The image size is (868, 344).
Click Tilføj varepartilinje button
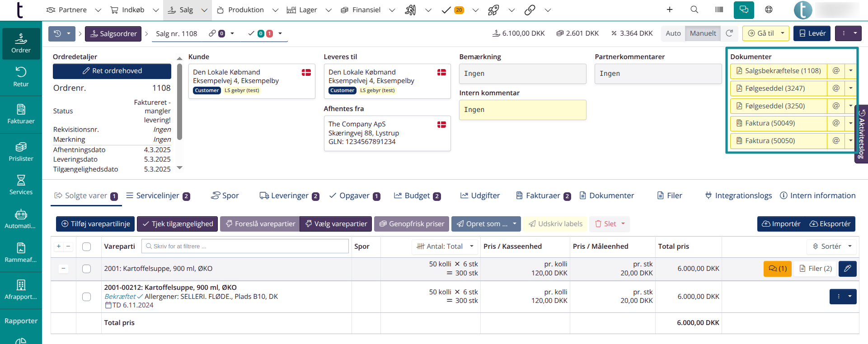click(95, 224)
